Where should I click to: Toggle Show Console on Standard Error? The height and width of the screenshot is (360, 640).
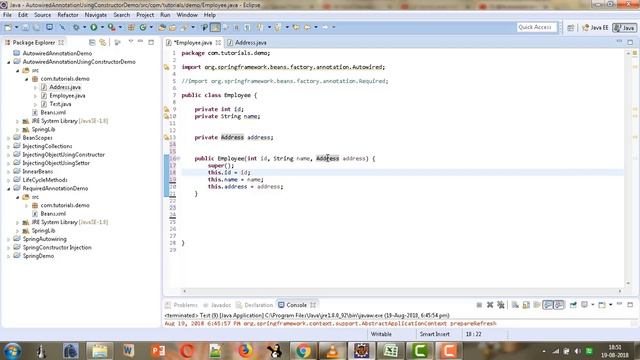(x=559, y=305)
